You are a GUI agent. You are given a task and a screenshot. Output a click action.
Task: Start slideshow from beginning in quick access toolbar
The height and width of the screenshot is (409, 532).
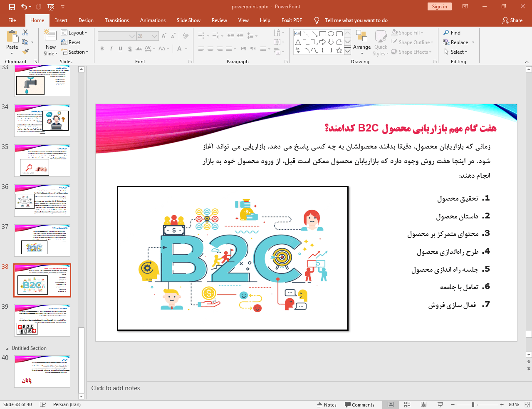pyautogui.click(x=51, y=7)
